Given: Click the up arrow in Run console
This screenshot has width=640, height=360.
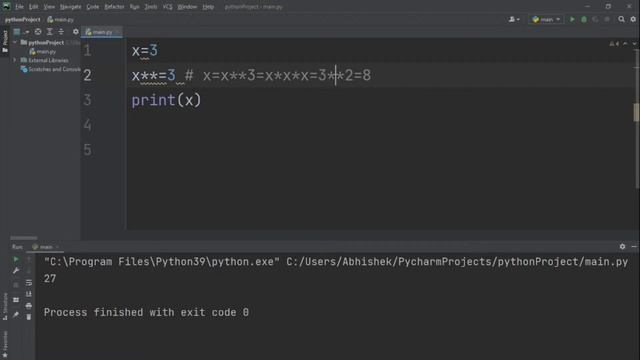Looking at the screenshot, I should pyautogui.click(x=29, y=259).
